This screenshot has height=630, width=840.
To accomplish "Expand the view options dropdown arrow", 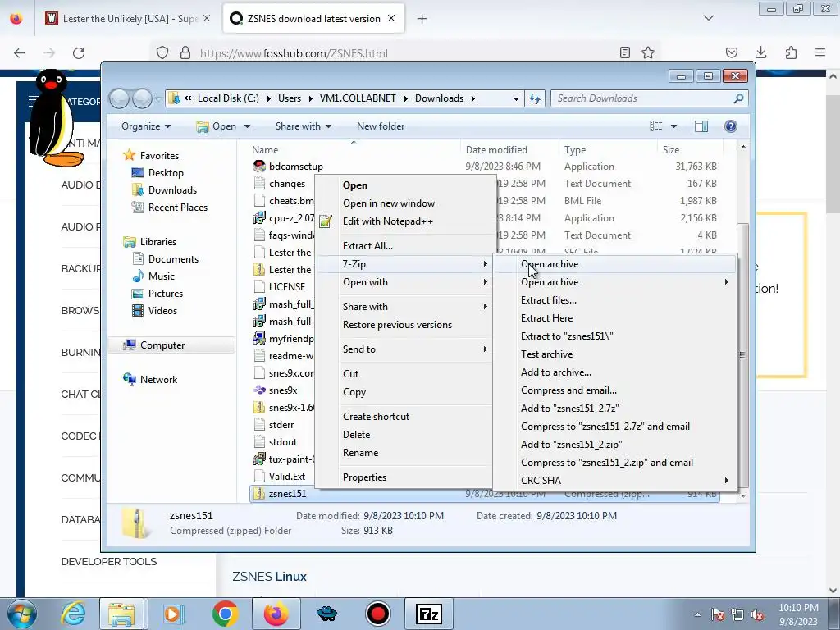I will pos(673,126).
